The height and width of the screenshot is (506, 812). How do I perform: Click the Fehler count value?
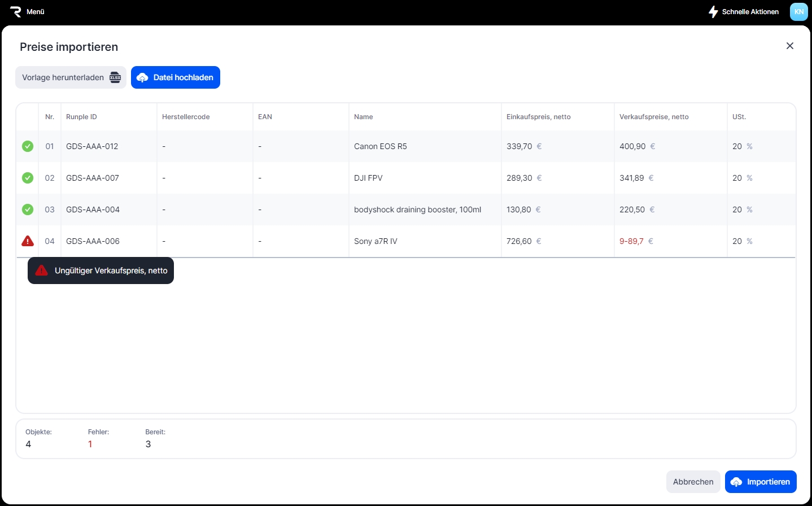[90, 444]
